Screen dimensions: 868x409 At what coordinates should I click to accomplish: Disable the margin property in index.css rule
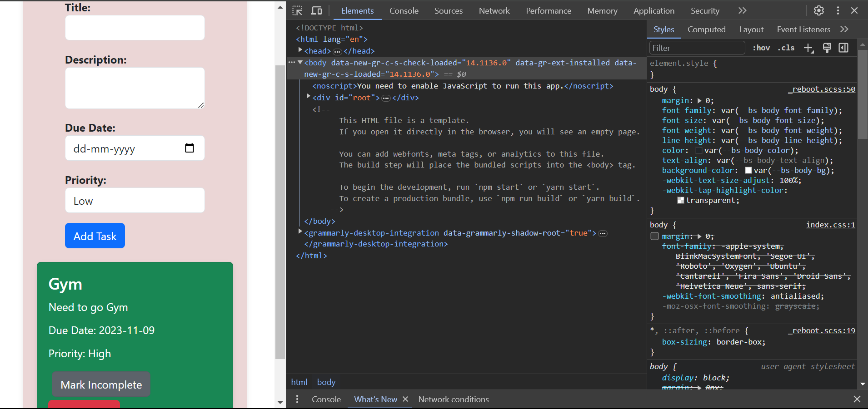click(x=655, y=236)
